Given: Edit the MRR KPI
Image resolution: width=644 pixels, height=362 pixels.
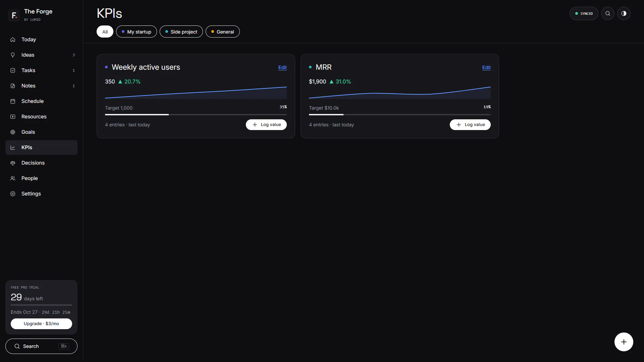Looking at the screenshot, I should (486, 67).
